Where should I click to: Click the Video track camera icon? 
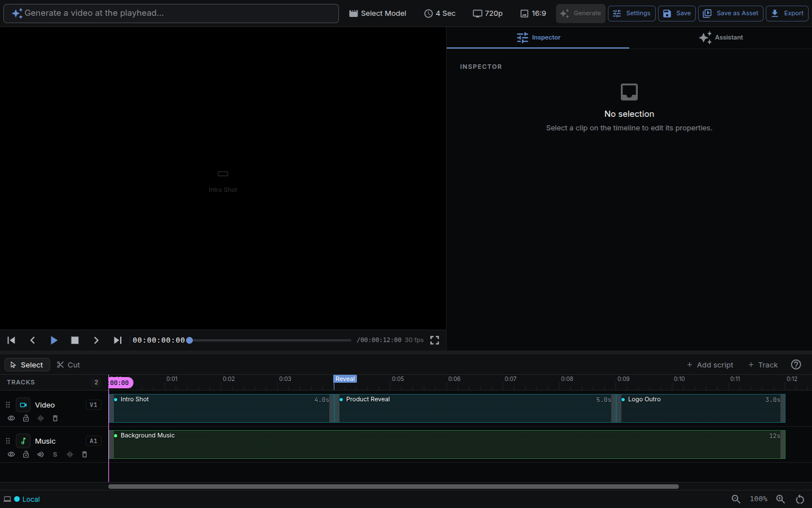click(23, 405)
